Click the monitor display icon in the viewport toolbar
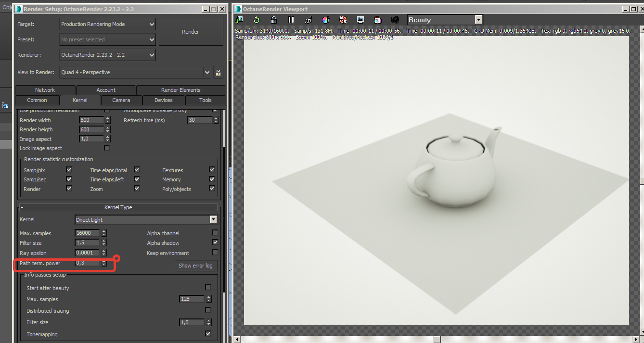 tap(361, 20)
